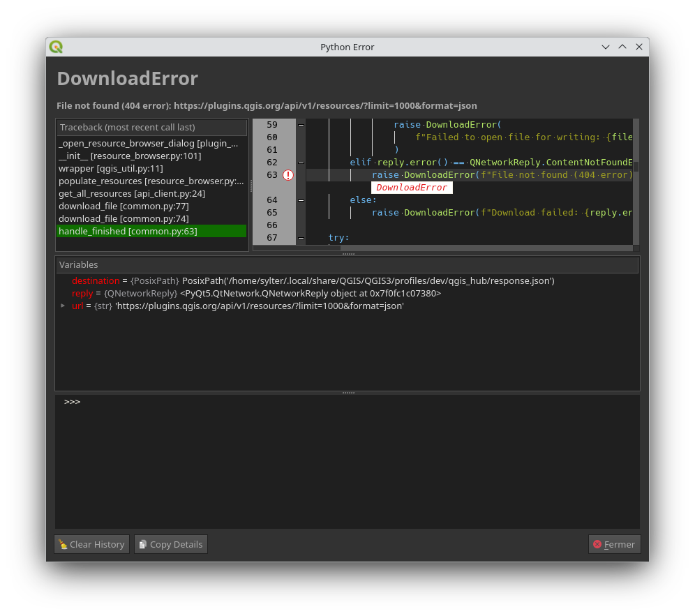Click Traceback (most recent call last) header
The width and height of the screenshot is (695, 616).
(x=151, y=128)
